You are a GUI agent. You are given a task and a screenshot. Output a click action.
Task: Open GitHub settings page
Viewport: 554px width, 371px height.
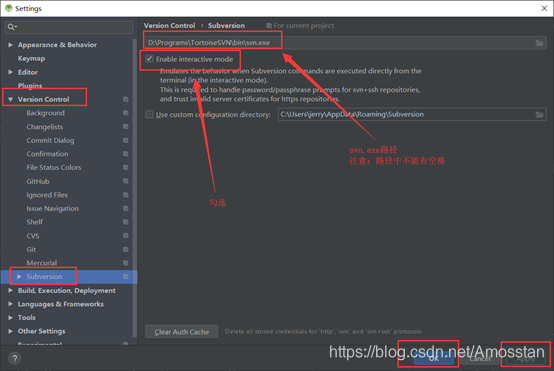[38, 181]
